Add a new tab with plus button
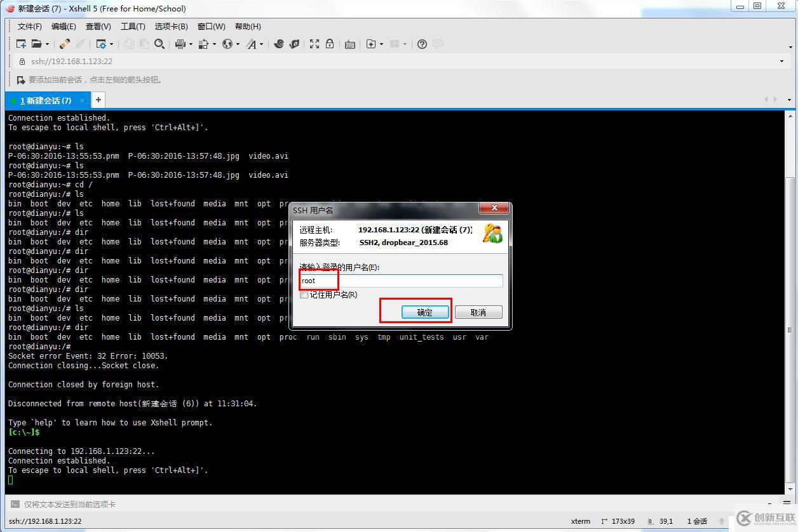This screenshot has height=532, width=798. (98, 100)
